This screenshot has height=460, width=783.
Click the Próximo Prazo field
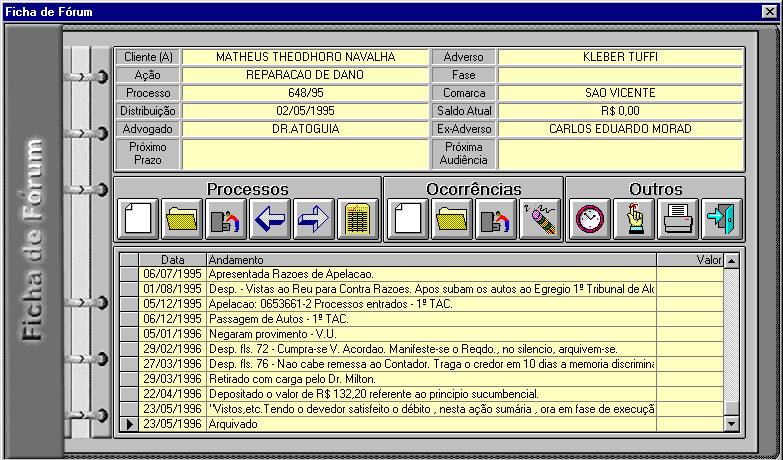(x=305, y=154)
